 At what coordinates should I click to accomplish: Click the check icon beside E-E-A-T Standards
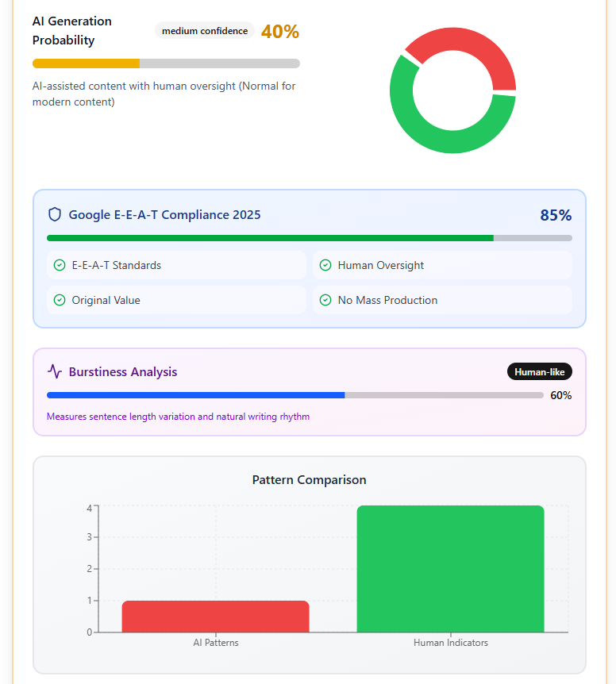click(60, 265)
